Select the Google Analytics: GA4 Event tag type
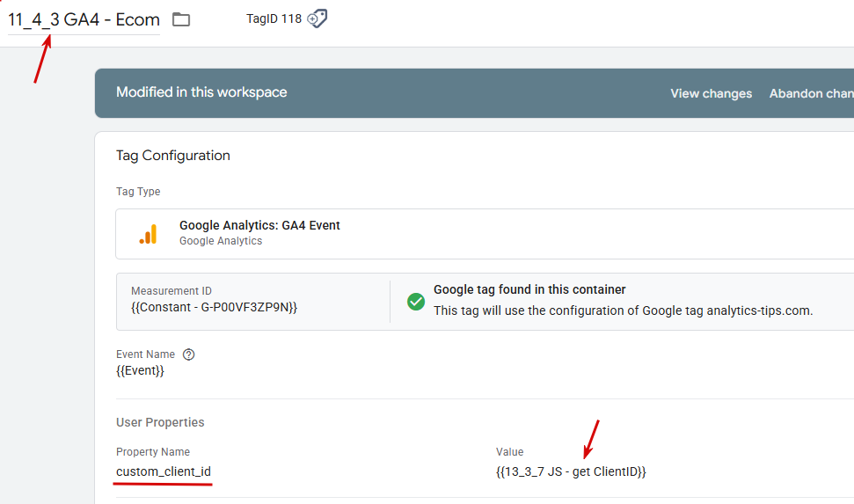Image resolution: width=854 pixels, height=504 pixels. 259,226
